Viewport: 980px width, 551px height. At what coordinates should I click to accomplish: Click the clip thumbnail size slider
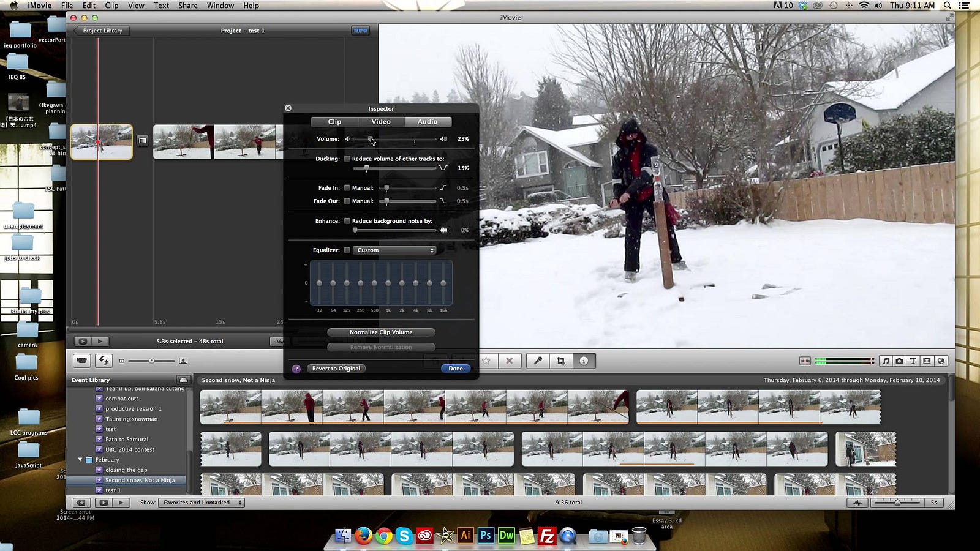click(x=151, y=361)
